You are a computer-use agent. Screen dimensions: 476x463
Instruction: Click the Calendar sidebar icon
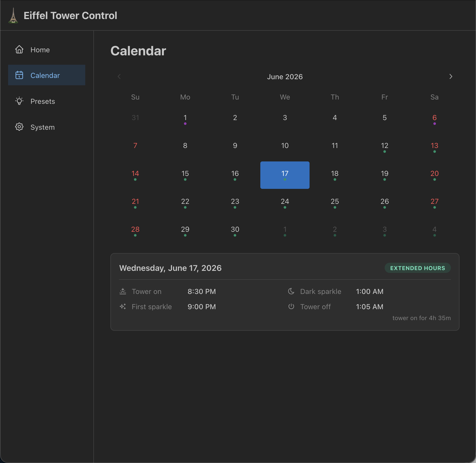19,75
